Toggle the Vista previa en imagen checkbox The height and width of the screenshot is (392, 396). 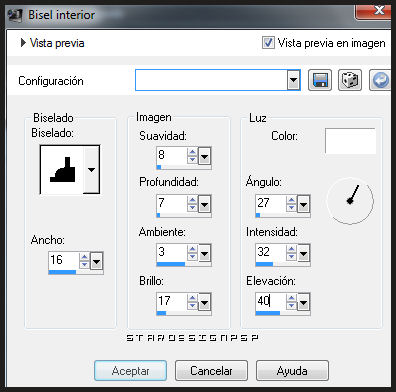268,43
